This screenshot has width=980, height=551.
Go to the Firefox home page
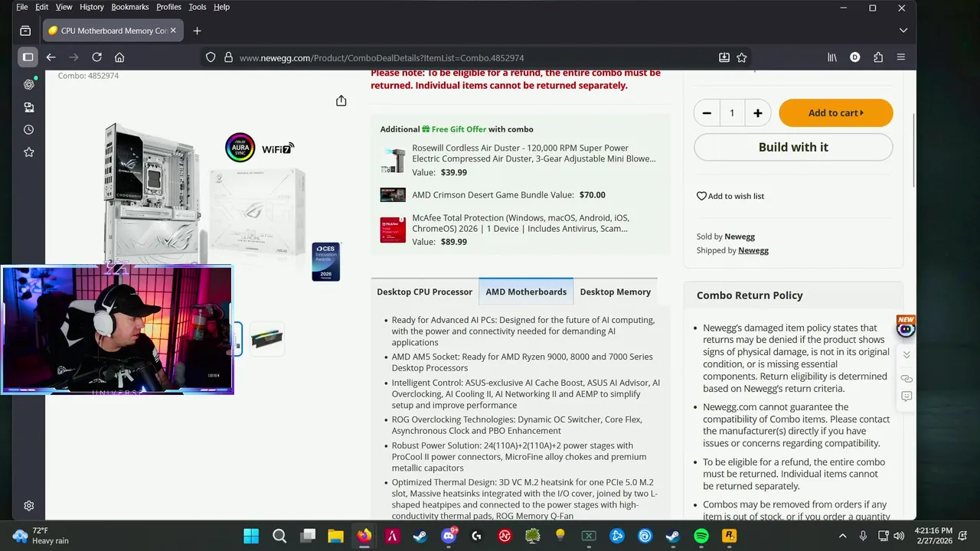(x=119, y=57)
